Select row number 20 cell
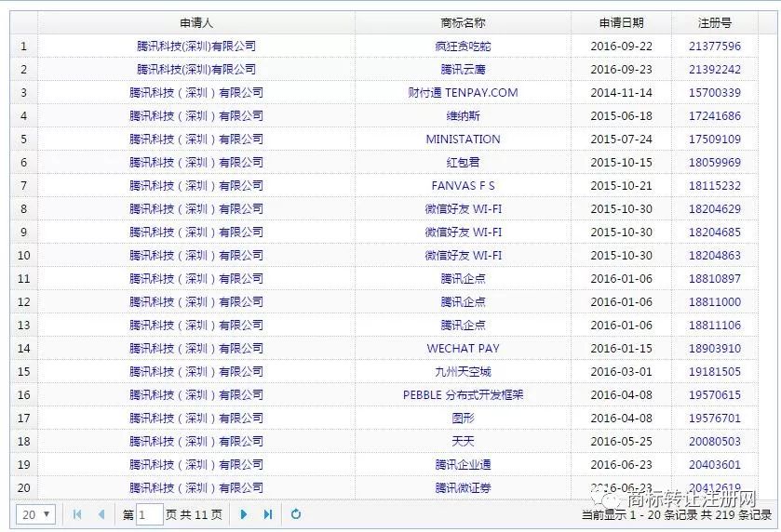This screenshot has height=532, width=781. [x=24, y=488]
